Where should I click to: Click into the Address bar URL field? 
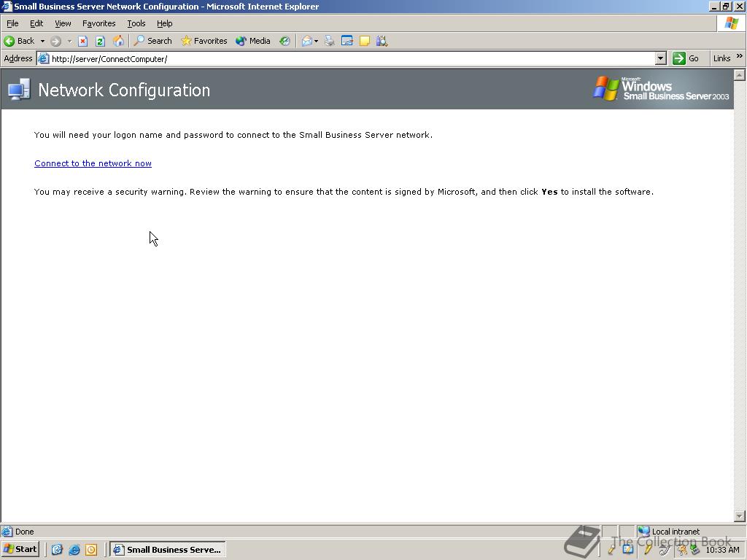[x=352, y=59]
